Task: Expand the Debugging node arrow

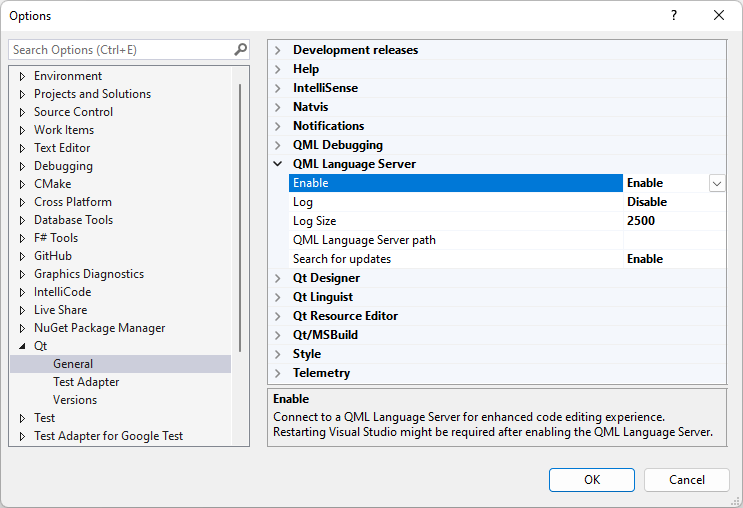Action: pyautogui.click(x=22, y=166)
